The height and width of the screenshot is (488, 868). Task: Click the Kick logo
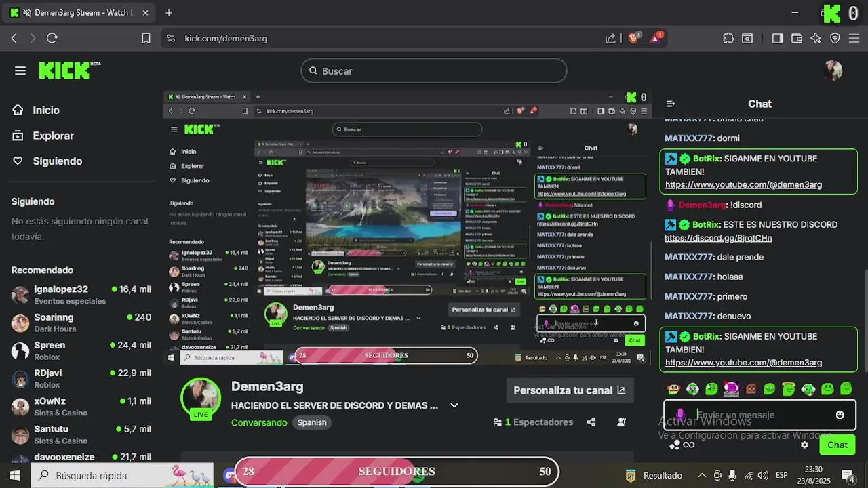click(69, 70)
